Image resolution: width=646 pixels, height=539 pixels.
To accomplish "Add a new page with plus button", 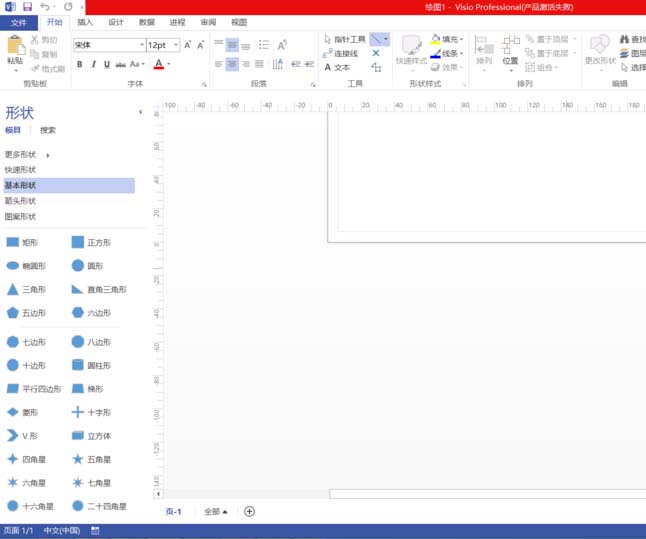I will click(x=249, y=511).
